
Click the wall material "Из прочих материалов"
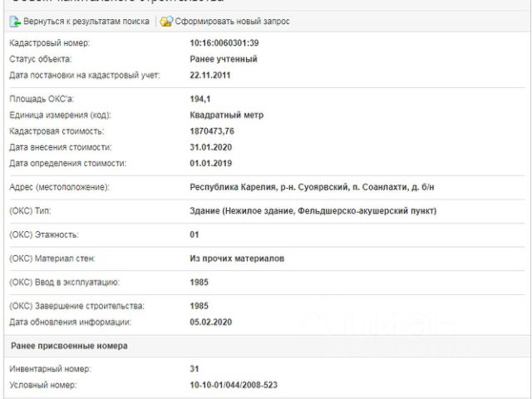tap(237, 259)
